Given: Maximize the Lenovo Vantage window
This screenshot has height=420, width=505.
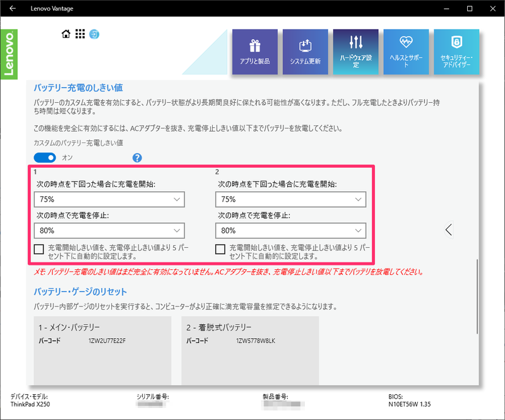Looking at the screenshot, I should [470, 8].
